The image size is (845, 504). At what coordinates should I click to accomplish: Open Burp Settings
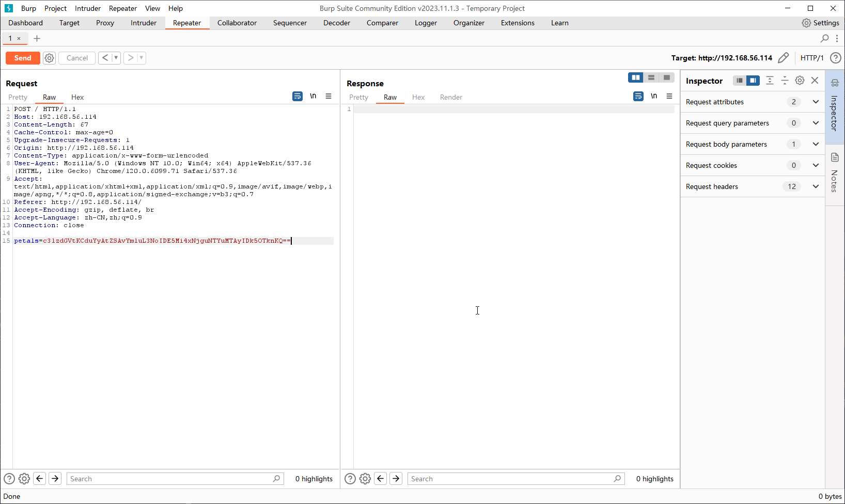click(x=820, y=23)
